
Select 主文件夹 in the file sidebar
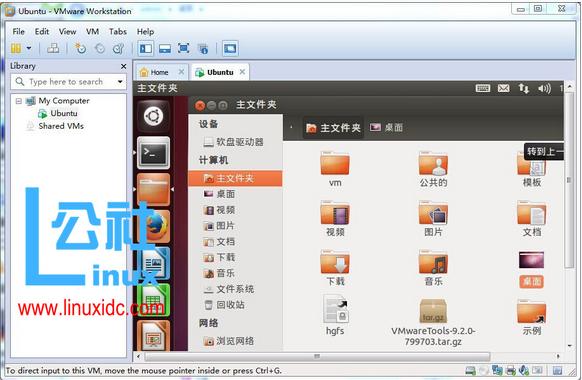235,178
